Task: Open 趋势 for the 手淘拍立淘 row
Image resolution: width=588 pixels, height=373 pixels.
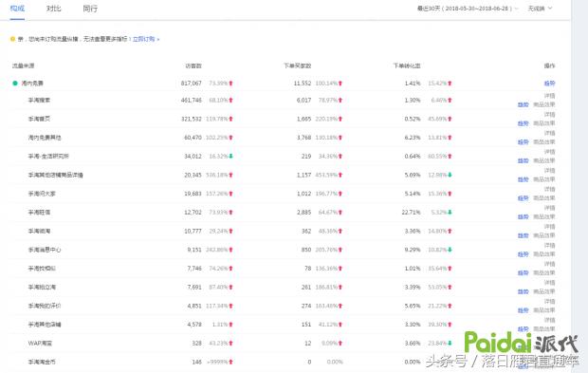Action: [524, 291]
